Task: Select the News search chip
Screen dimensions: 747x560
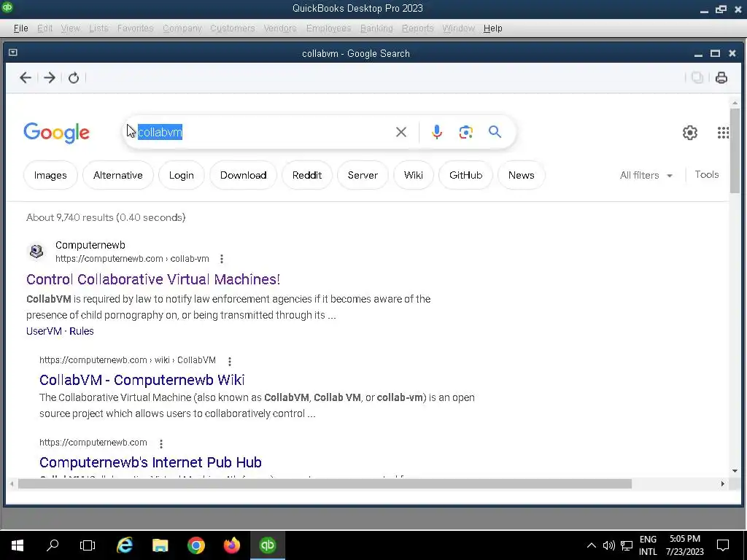Action: point(521,175)
